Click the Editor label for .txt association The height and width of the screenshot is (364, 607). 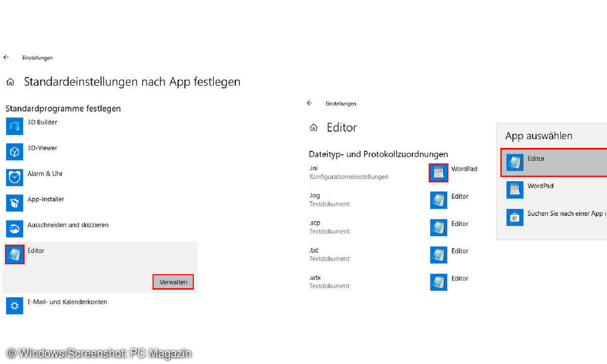click(460, 251)
